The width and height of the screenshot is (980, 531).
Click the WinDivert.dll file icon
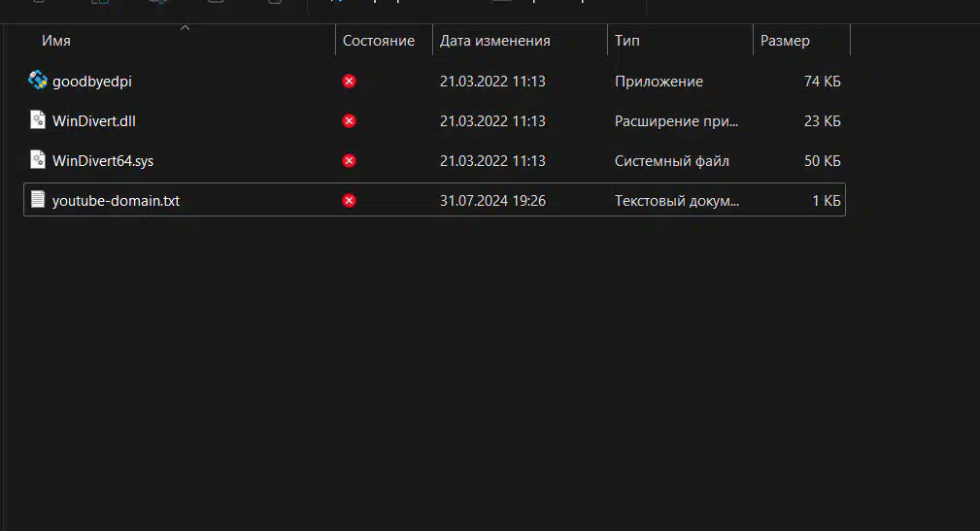[38, 120]
